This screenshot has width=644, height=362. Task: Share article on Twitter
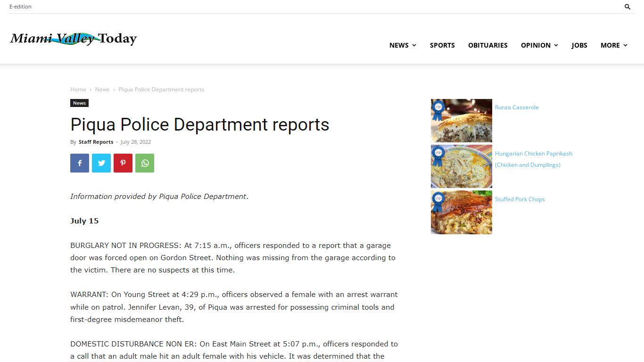point(101,163)
